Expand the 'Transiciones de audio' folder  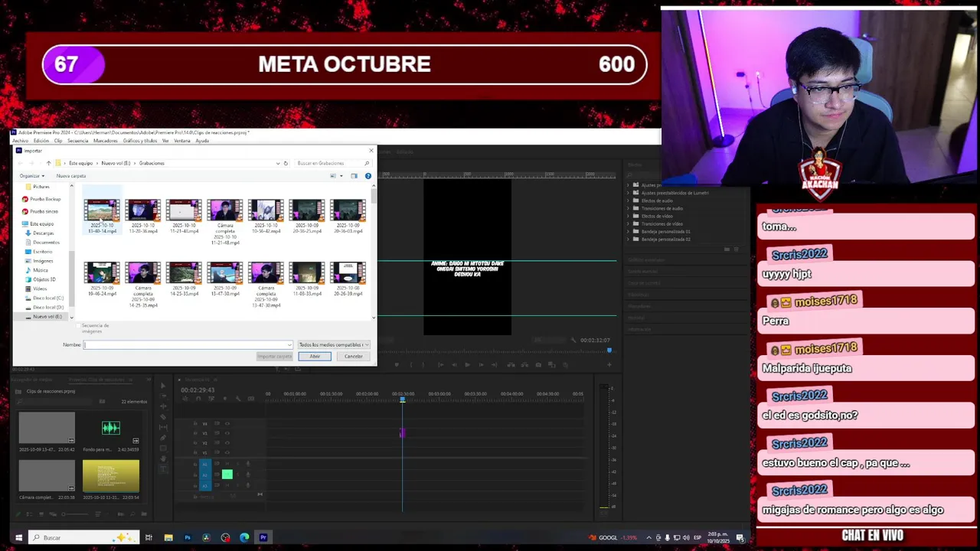click(628, 208)
